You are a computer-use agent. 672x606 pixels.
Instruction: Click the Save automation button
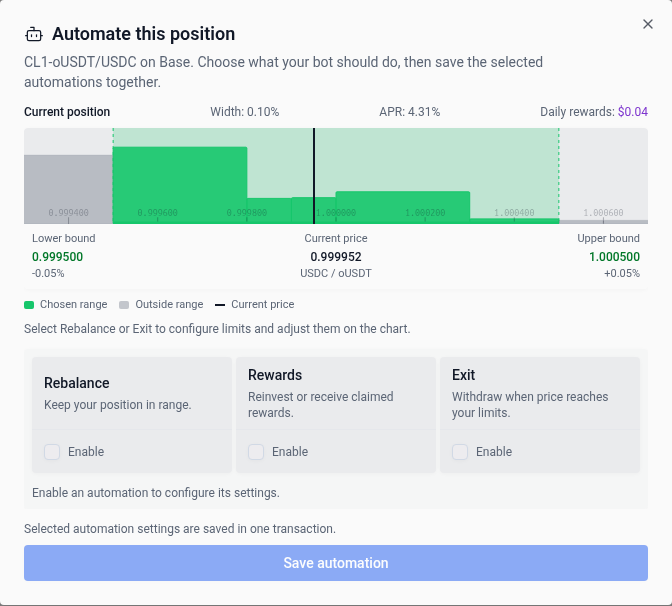click(336, 563)
